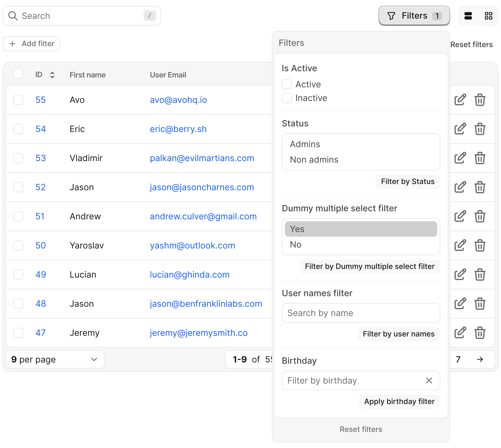Check the Active checkbox
Image resolution: width=501 pixels, height=448 pixels.
tap(287, 84)
